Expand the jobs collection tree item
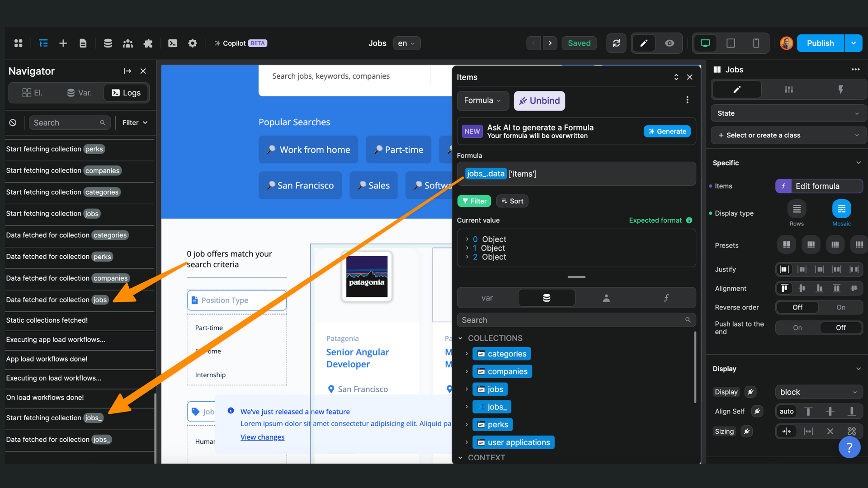 (467, 389)
